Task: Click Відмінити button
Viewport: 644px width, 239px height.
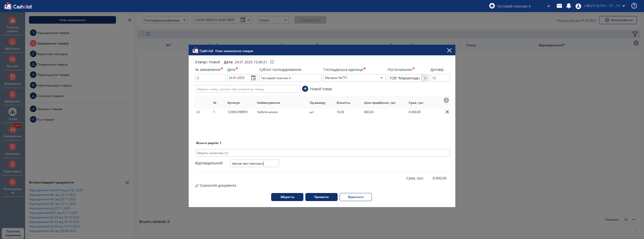Action: click(356, 197)
